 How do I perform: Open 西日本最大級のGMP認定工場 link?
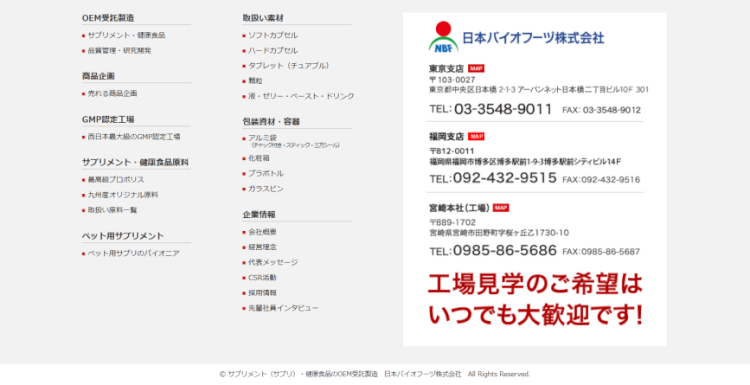(134, 137)
